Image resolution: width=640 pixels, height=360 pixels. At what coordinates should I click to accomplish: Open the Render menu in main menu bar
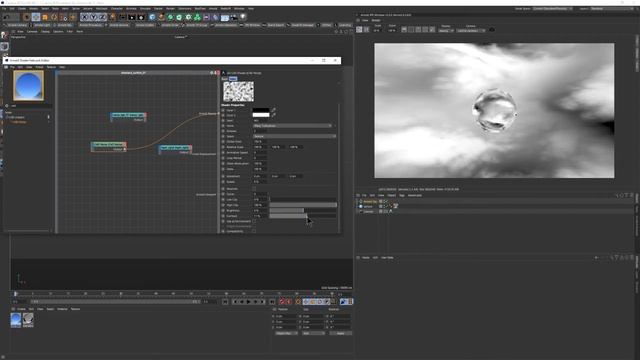(x=170, y=8)
